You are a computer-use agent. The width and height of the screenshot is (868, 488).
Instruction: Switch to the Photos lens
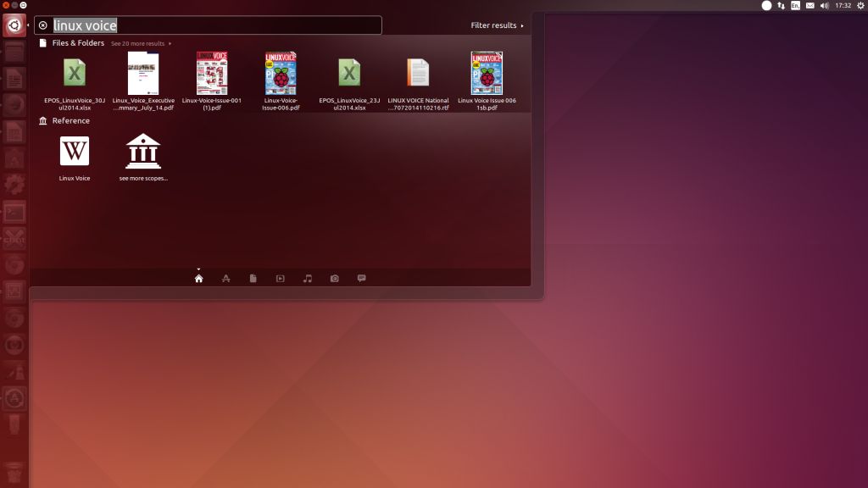click(x=334, y=278)
